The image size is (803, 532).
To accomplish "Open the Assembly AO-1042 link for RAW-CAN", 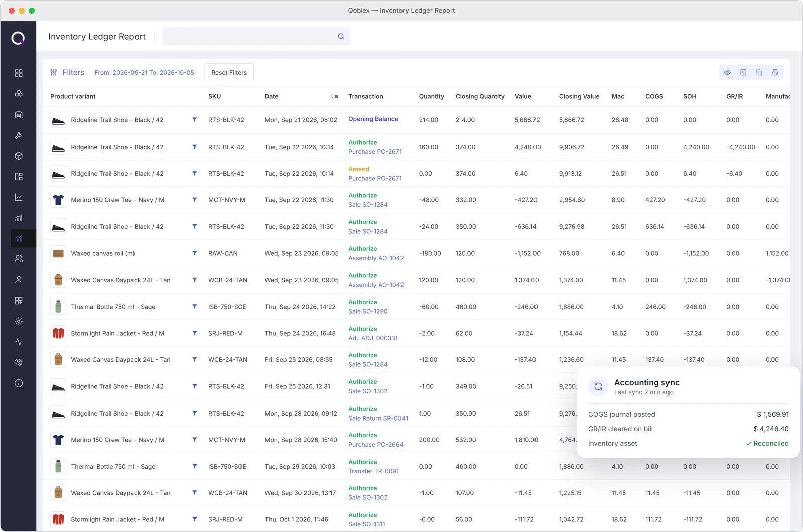I will tap(376, 258).
